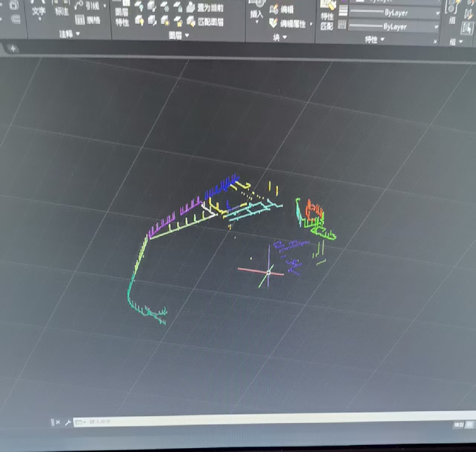The height and width of the screenshot is (452, 476).
Task: Expand the 图层 panel dropdown
Action: click(179, 35)
